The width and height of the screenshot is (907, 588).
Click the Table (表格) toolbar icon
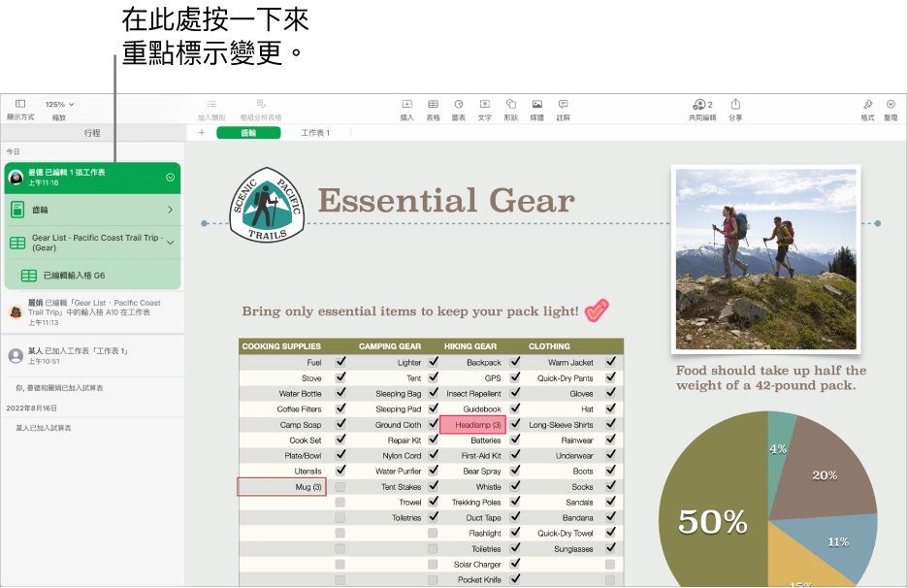click(x=434, y=104)
